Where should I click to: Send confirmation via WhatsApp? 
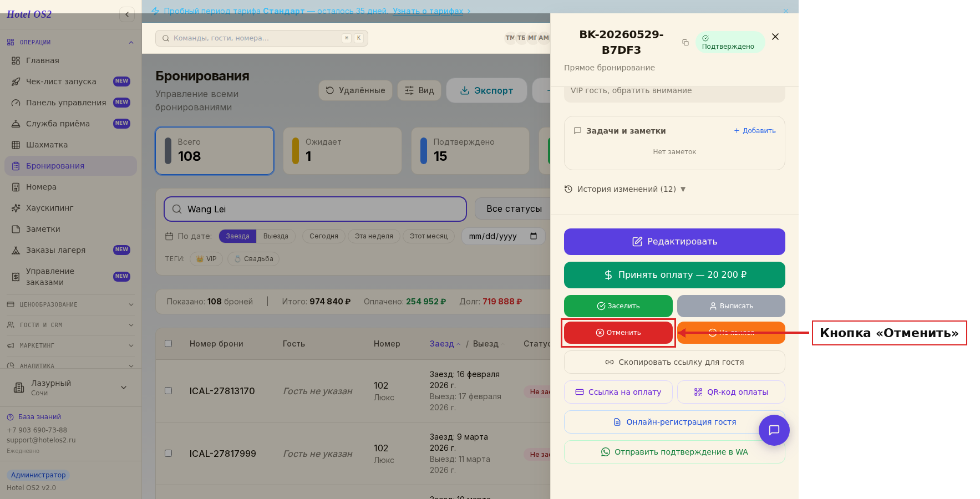pos(674,452)
